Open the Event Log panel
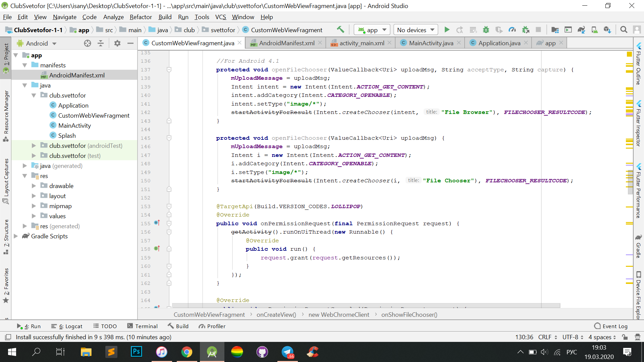Screen dimensions: 644x362 611,326
